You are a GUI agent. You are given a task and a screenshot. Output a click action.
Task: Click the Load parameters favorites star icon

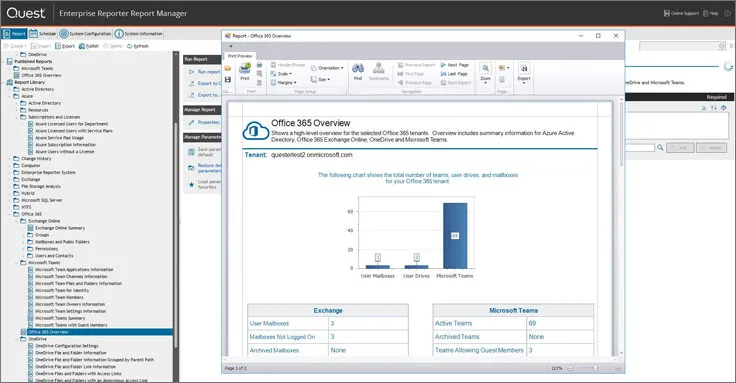pos(192,184)
